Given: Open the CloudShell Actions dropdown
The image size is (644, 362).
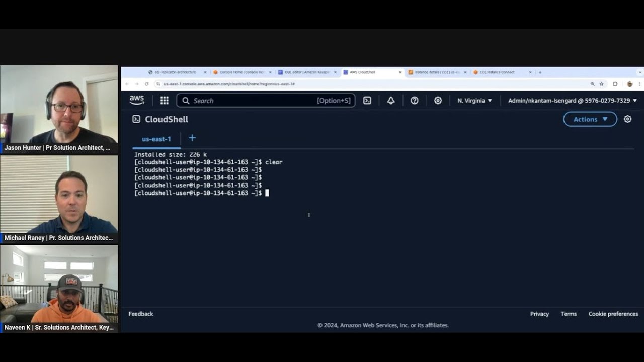Looking at the screenshot, I should pyautogui.click(x=590, y=119).
